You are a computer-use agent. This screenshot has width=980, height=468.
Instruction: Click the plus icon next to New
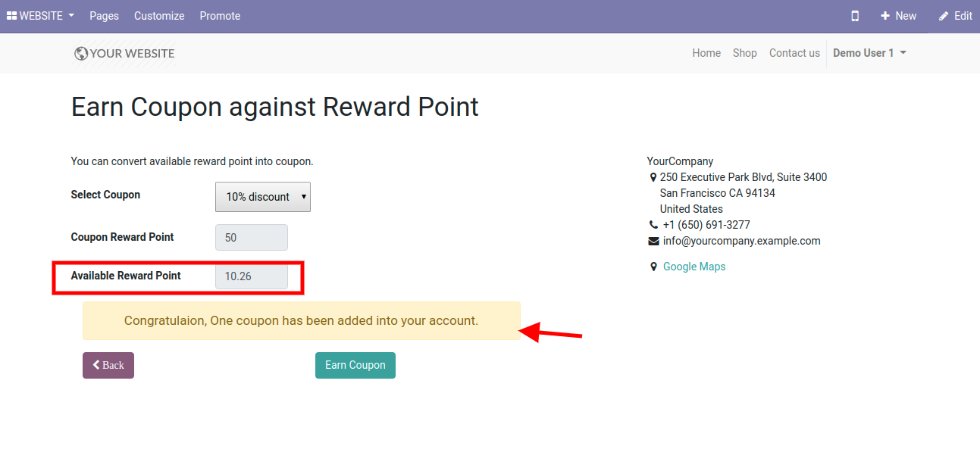[885, 16]
